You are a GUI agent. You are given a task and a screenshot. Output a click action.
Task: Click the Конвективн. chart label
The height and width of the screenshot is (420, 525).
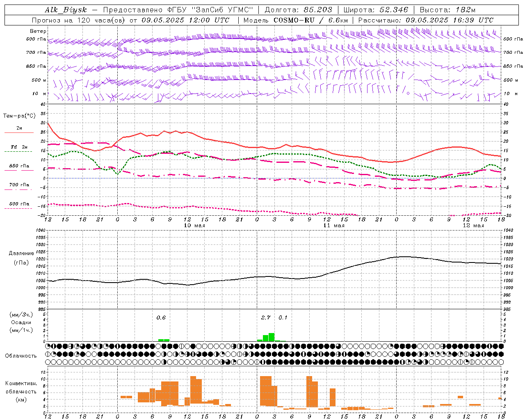(x=21, y=383)
